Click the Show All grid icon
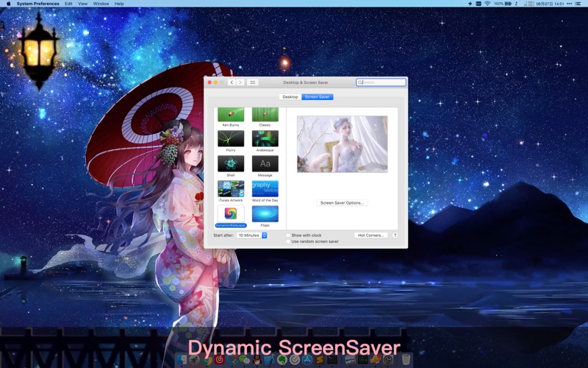 tap(253, 82)
